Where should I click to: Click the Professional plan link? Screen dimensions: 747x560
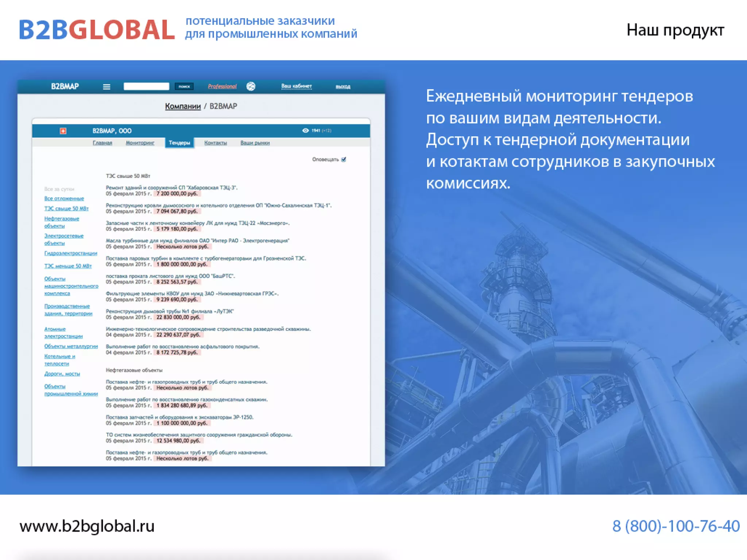coord(222,86)
